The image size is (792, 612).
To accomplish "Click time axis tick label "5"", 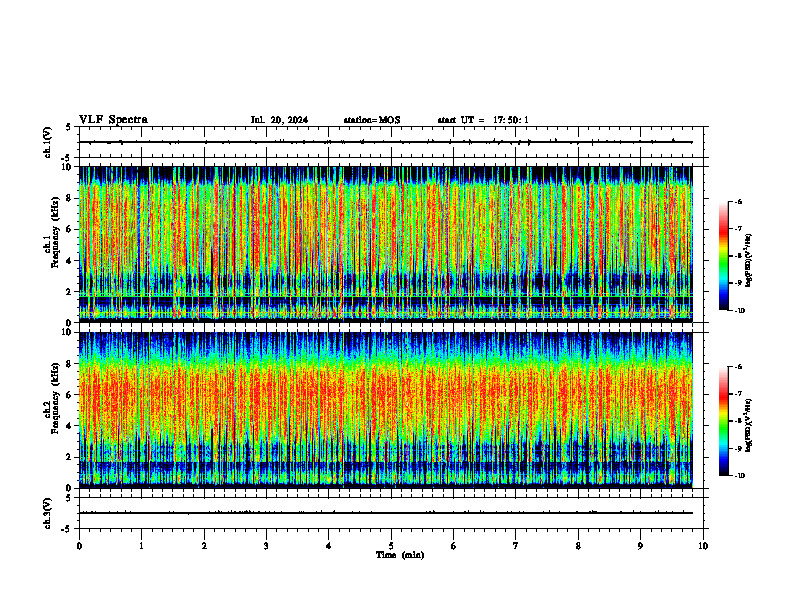I will (x=391, y=546).
